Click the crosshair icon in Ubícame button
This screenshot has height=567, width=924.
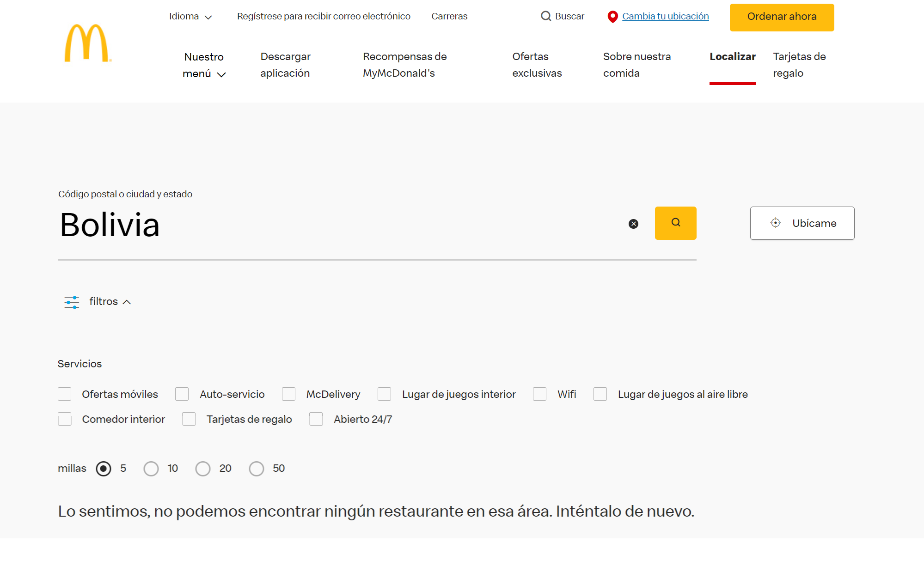tap(776, 223)
